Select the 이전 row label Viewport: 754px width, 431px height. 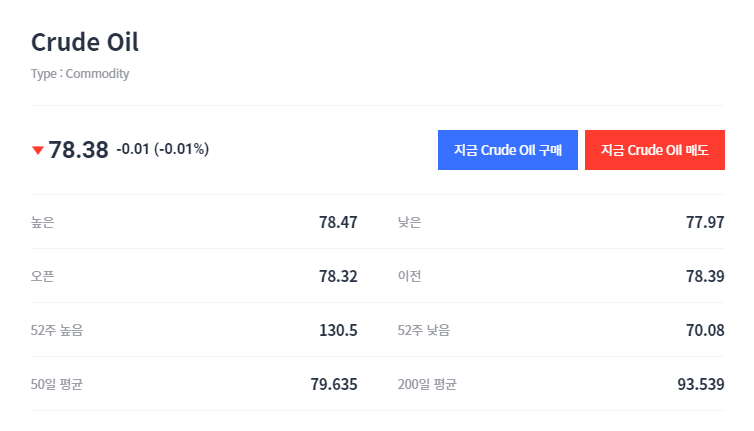(410, 276)
